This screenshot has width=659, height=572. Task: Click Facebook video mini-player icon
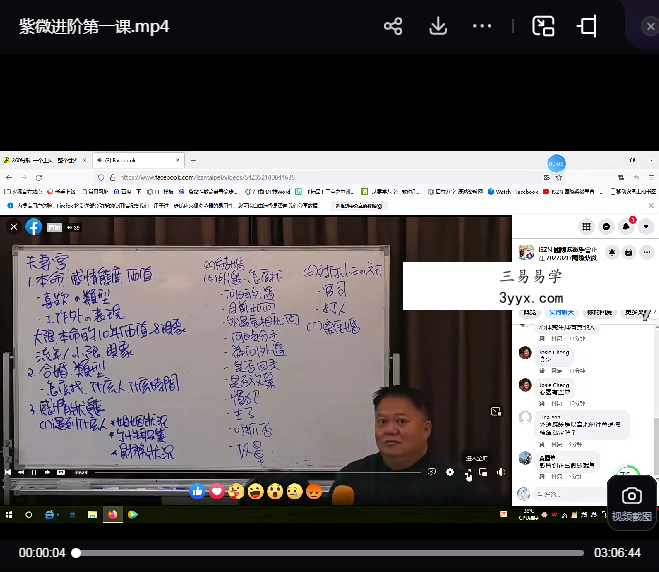tap(483, 472)
